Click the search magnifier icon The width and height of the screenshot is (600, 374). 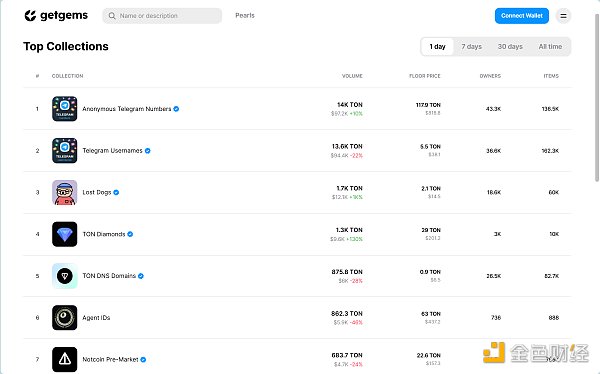point(112,16)
